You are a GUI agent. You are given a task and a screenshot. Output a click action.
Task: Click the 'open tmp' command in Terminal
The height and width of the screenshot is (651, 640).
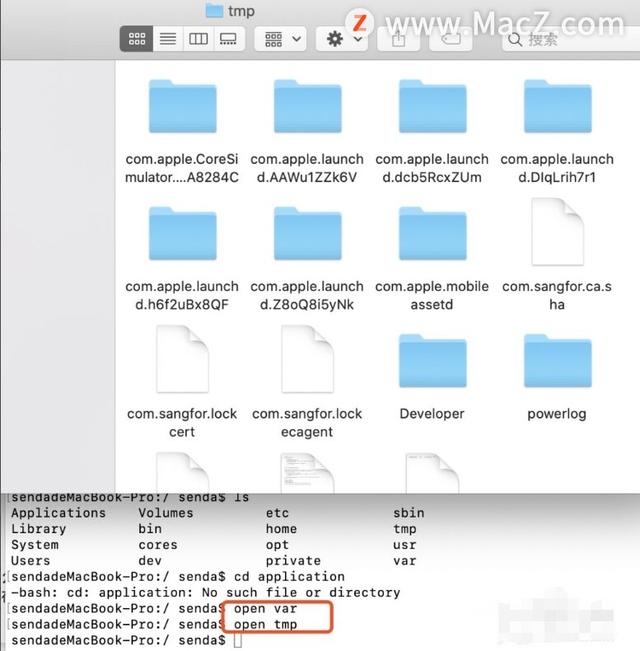pyautogui.click(x=265, y=624)
